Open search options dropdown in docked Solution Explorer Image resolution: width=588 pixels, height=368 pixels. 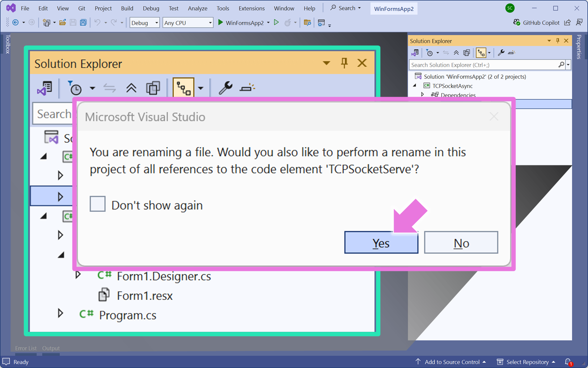568,65
